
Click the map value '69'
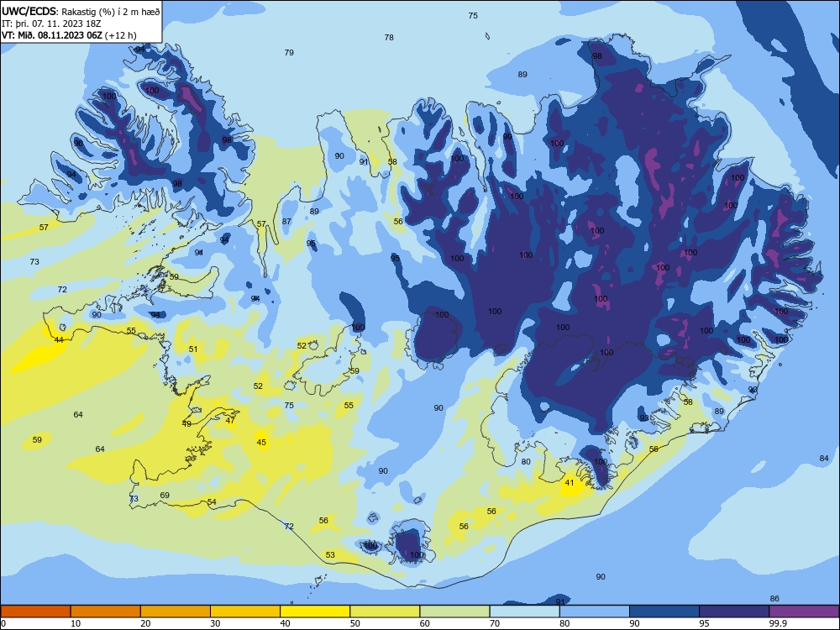[x=165, y=496]
